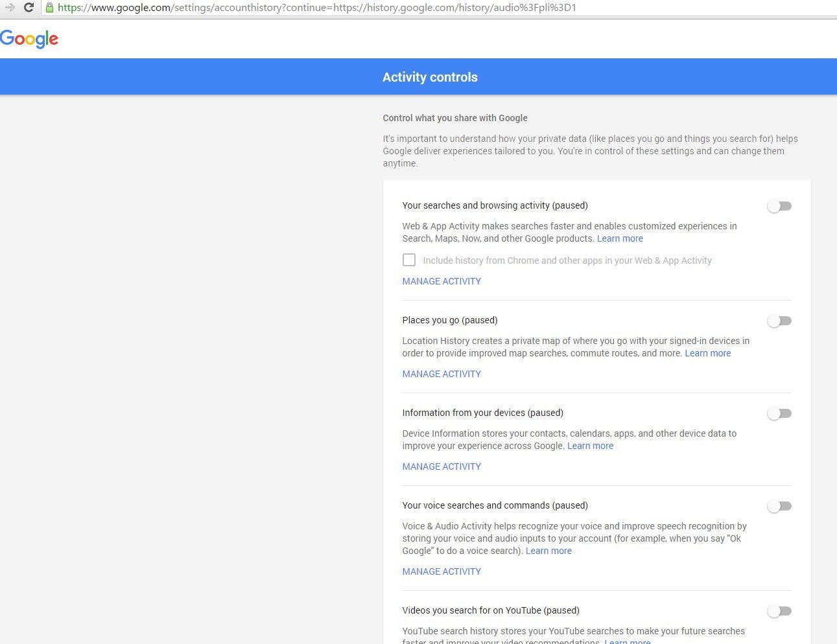Open Learn more for Location History
837x644 pixels.
click(708, 353)
